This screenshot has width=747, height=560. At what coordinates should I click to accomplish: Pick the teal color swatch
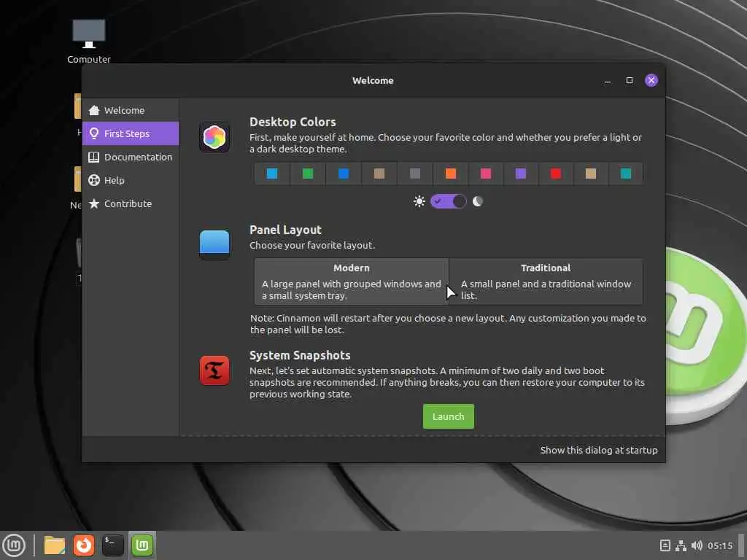(x=626, y=174)
